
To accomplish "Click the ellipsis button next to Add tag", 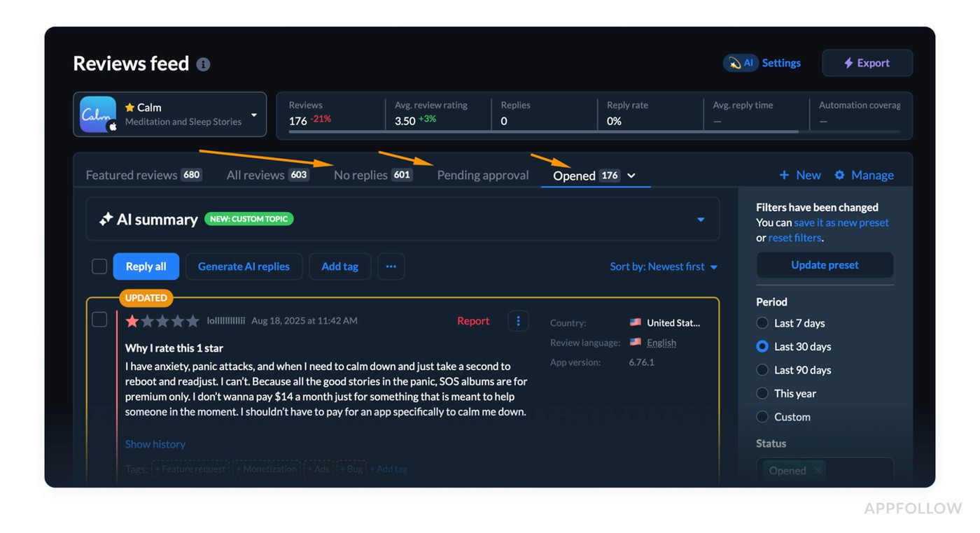I will click(x=391, y=266).
